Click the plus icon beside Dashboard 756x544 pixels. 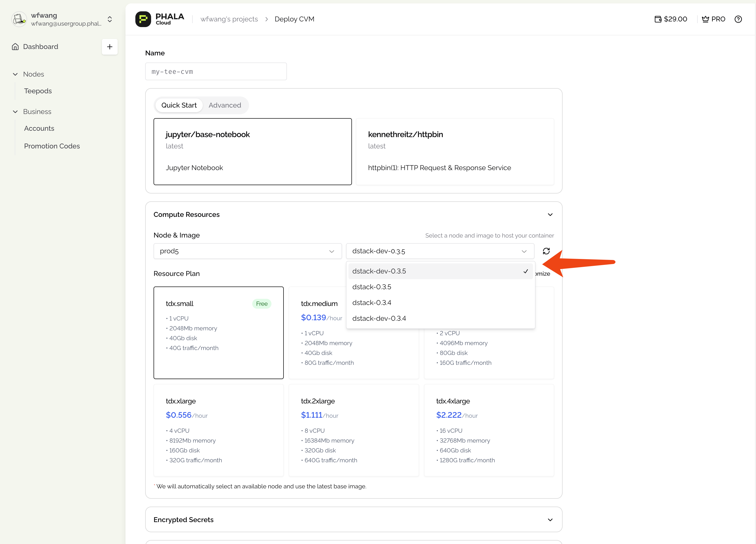pyautogui.click(x=110, y=47)
